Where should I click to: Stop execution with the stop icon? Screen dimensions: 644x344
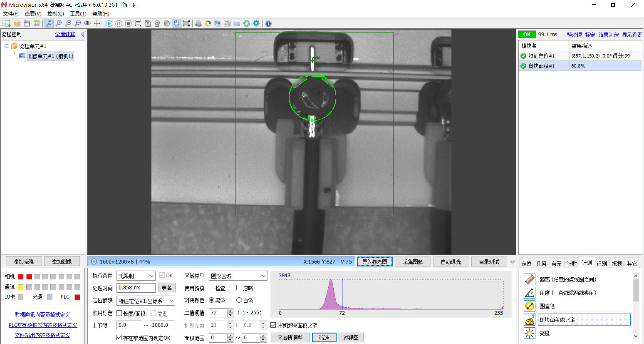tap(128, 23)
